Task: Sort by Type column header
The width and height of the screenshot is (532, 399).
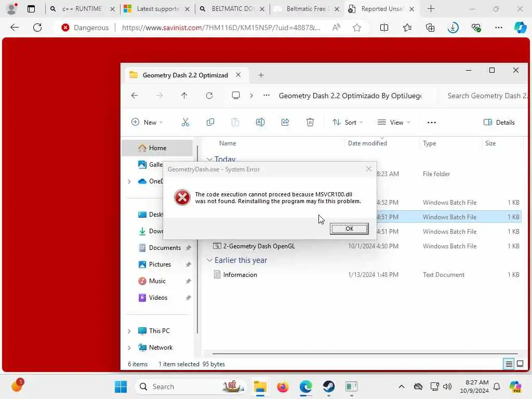Action: click(429, 143)
